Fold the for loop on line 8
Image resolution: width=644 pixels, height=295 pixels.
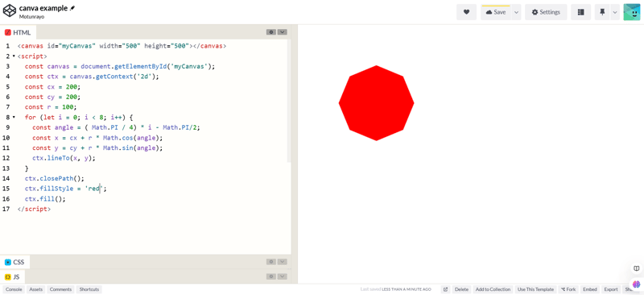coord(14,117)
